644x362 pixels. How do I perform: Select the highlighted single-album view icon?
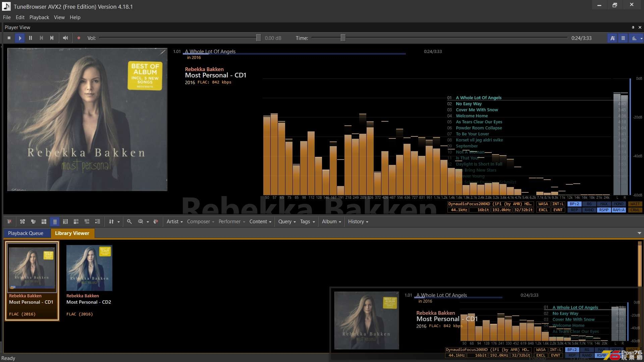(55, 222)
